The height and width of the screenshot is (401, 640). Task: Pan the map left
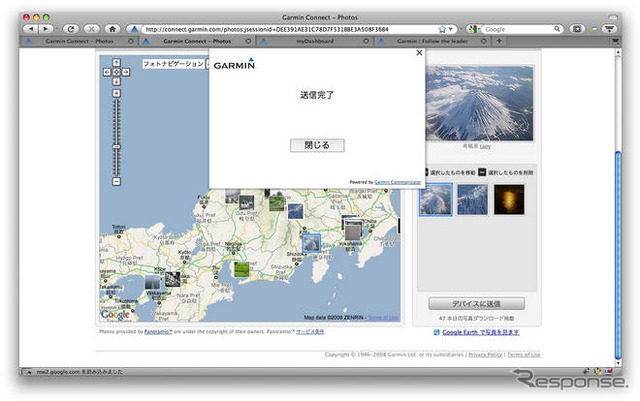point(107,72)
